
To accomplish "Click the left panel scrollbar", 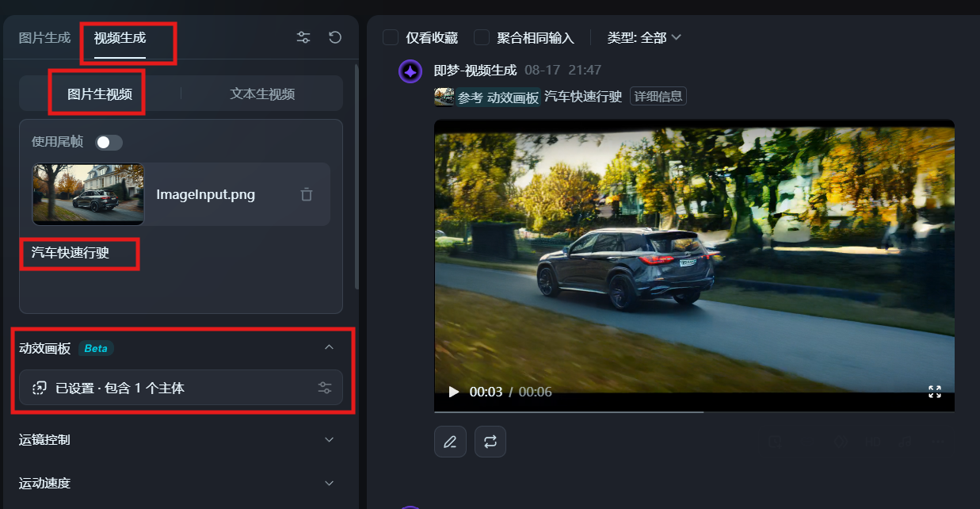I will [x=357, y=176].
